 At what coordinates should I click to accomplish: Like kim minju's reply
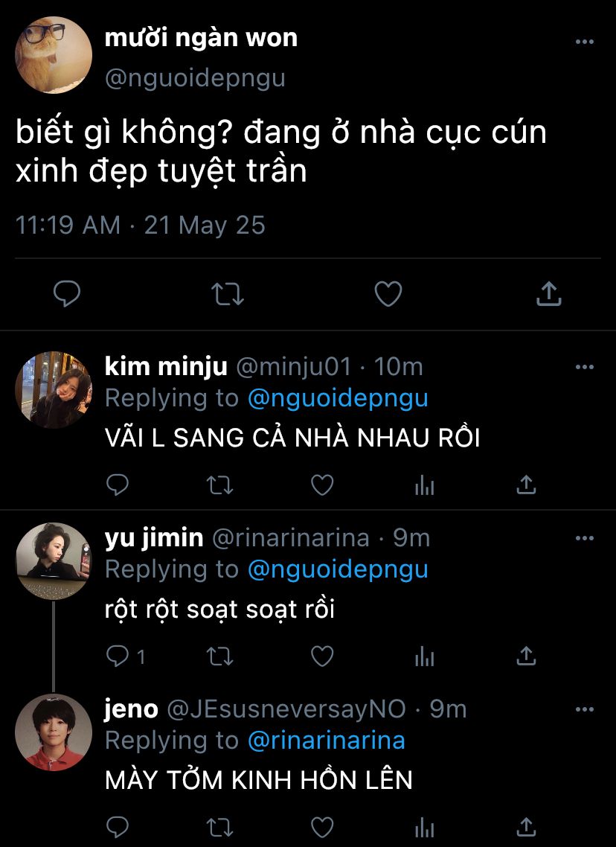tap(321, 486)
